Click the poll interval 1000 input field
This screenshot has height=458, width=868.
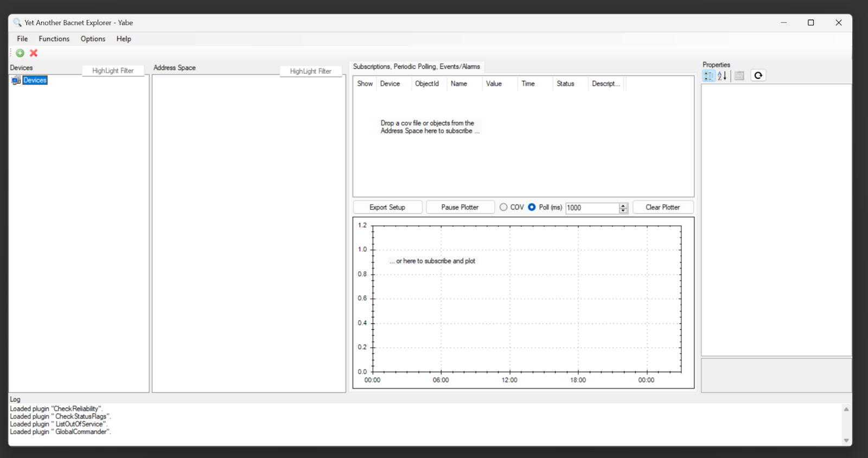click(x=592, y=208)
